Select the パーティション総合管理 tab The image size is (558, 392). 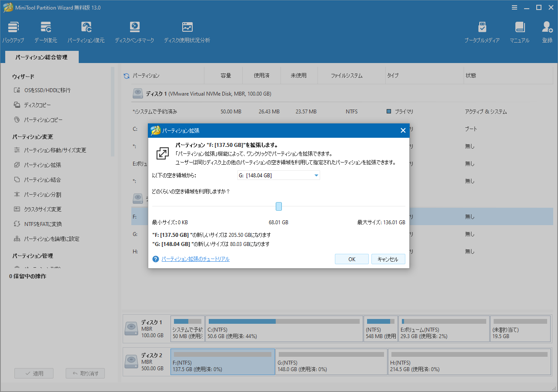(x=42, y=57)
